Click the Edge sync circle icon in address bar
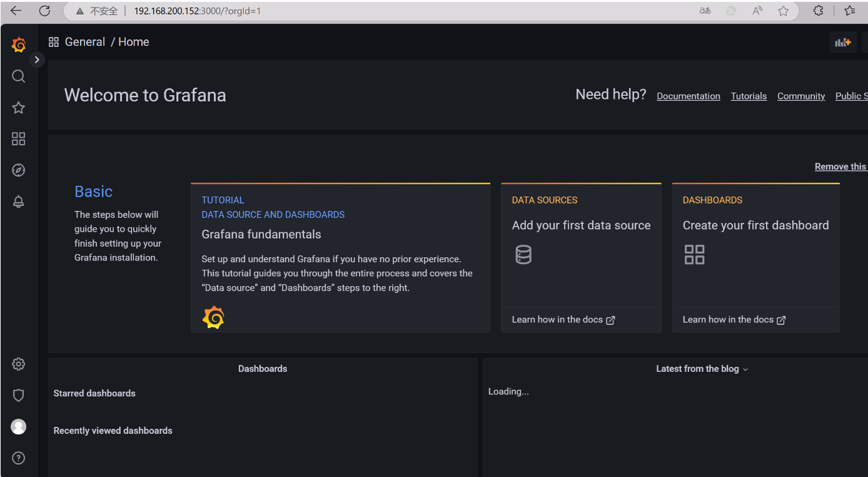This screenshot has height=477, width=868. [x=731, y=11]
